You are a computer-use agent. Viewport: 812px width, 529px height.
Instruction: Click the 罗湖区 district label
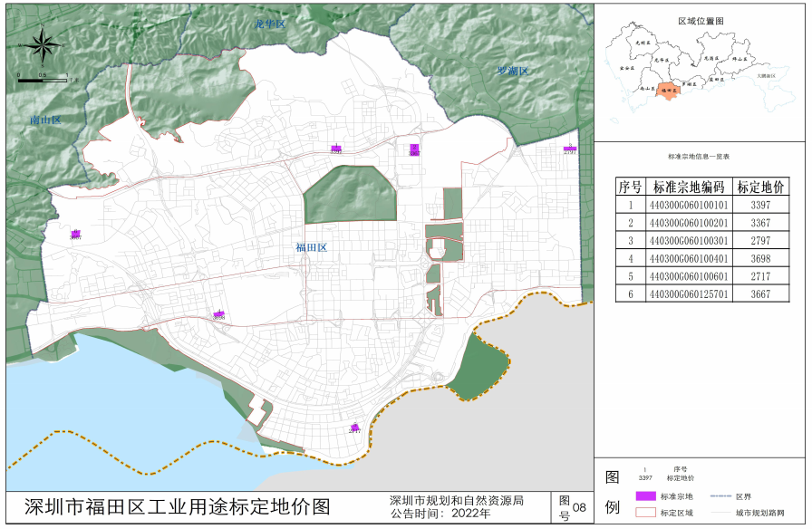[x=512, y=71]
